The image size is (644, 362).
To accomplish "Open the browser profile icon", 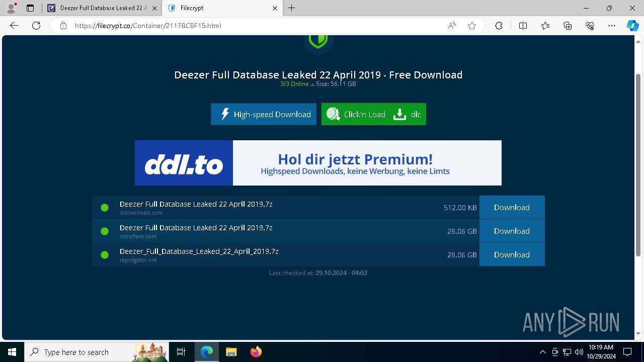I will pyautogui.click(x=11, y=8).
